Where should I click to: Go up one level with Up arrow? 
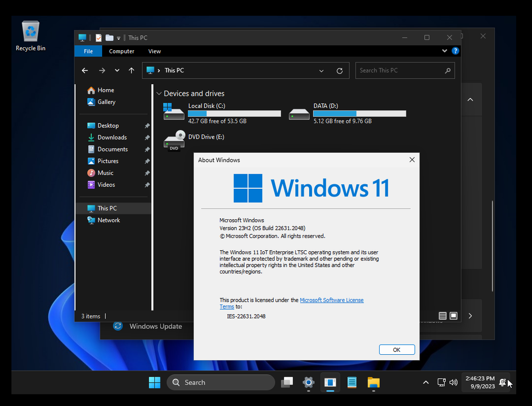131,71
